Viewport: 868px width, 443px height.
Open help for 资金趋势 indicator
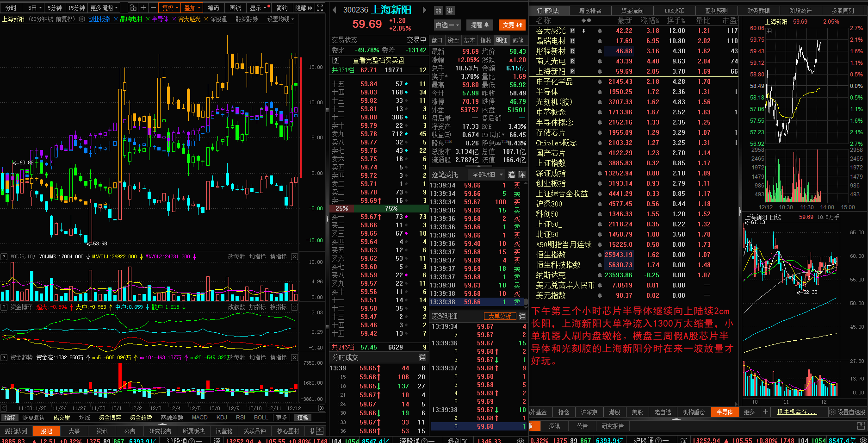4,357
